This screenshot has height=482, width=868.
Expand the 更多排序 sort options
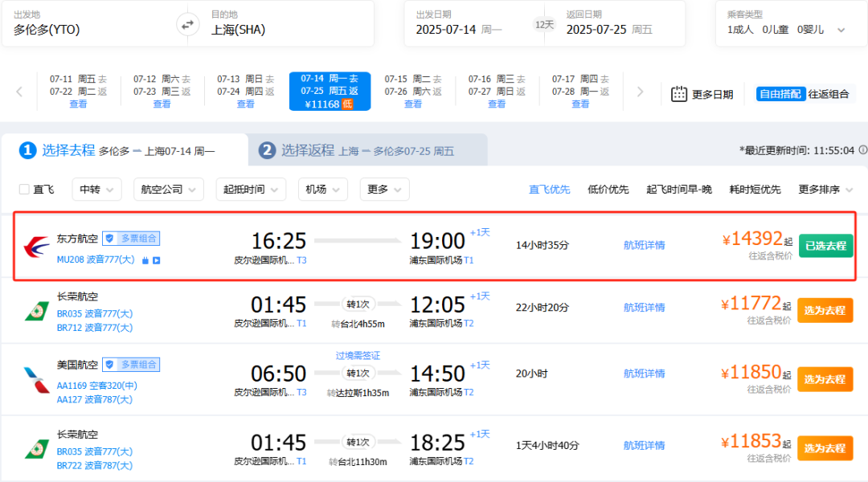click(825, 190)
